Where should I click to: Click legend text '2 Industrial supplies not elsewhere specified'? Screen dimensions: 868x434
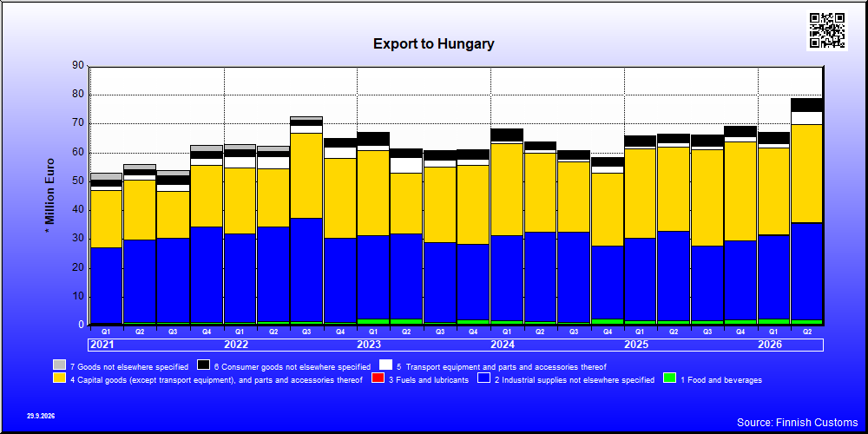(574, 380)
